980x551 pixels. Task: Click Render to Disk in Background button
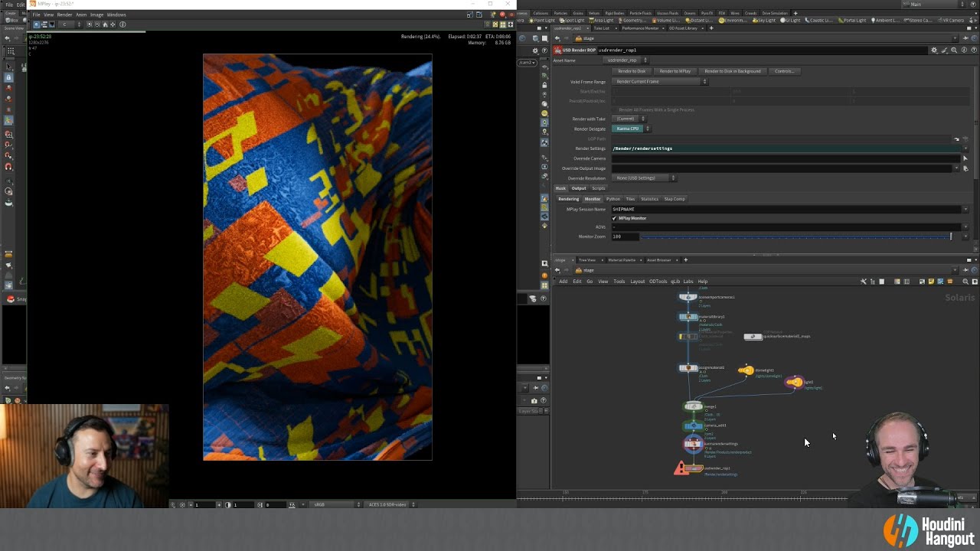coord(733,71)
